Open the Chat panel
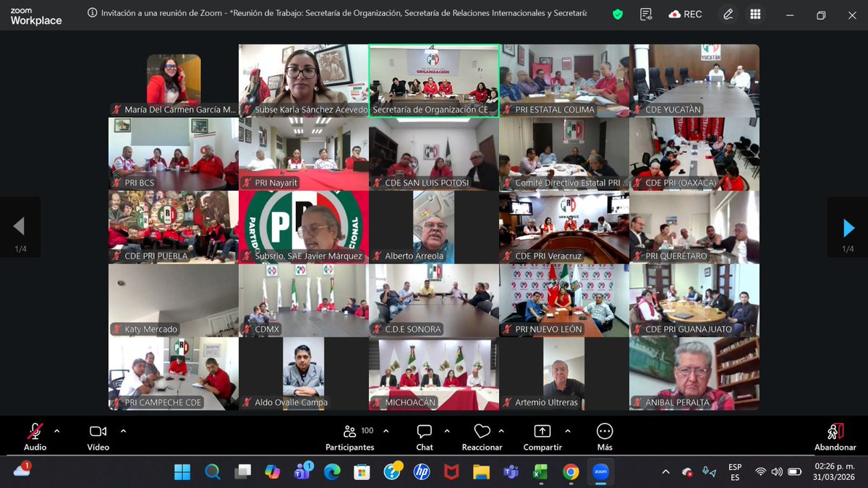868x488 pixels. click(x=425, y=437)
